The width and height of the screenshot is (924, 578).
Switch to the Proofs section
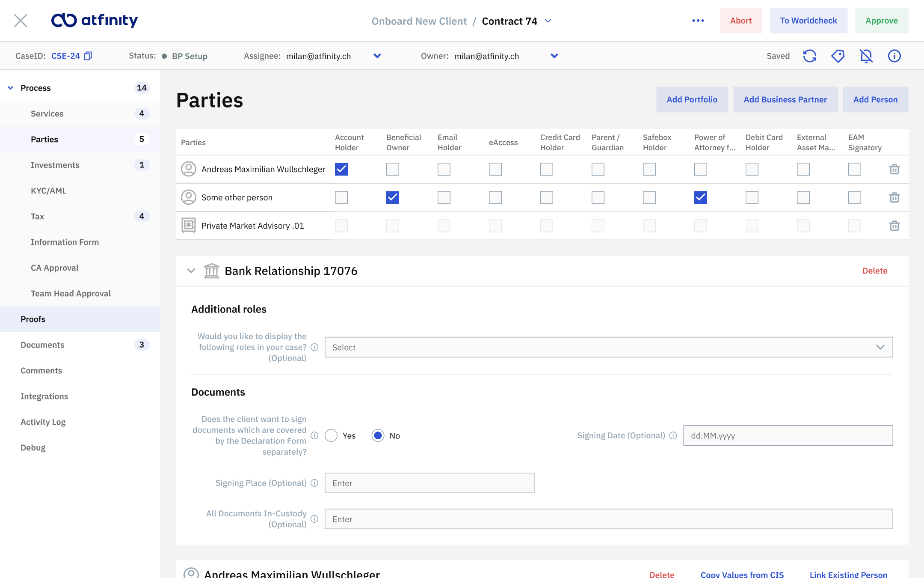point(80,319)
